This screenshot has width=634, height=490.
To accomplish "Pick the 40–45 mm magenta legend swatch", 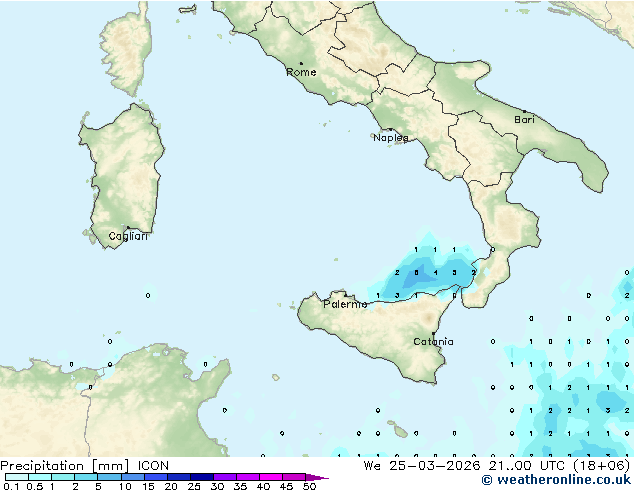I will coord(271,477).
